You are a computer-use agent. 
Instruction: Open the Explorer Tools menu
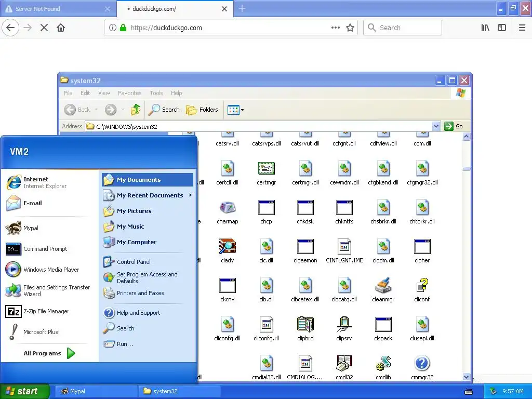point(156,93)
